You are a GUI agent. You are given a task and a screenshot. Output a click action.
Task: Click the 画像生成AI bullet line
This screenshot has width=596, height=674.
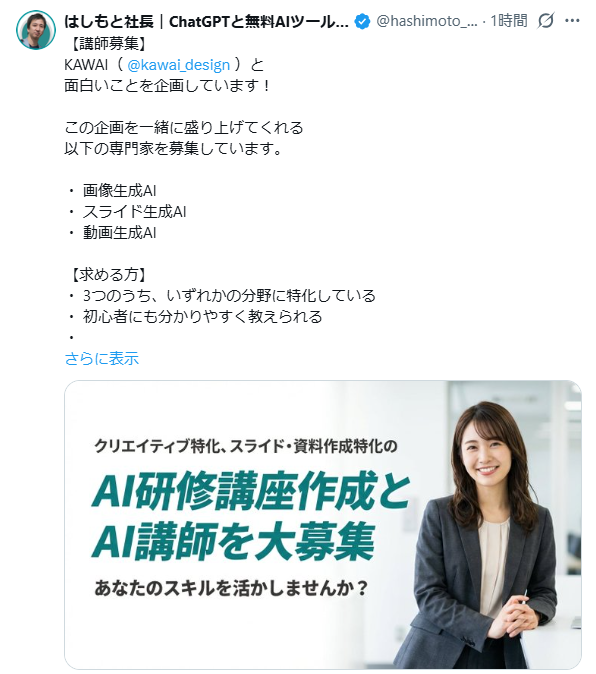coord(119,190)
